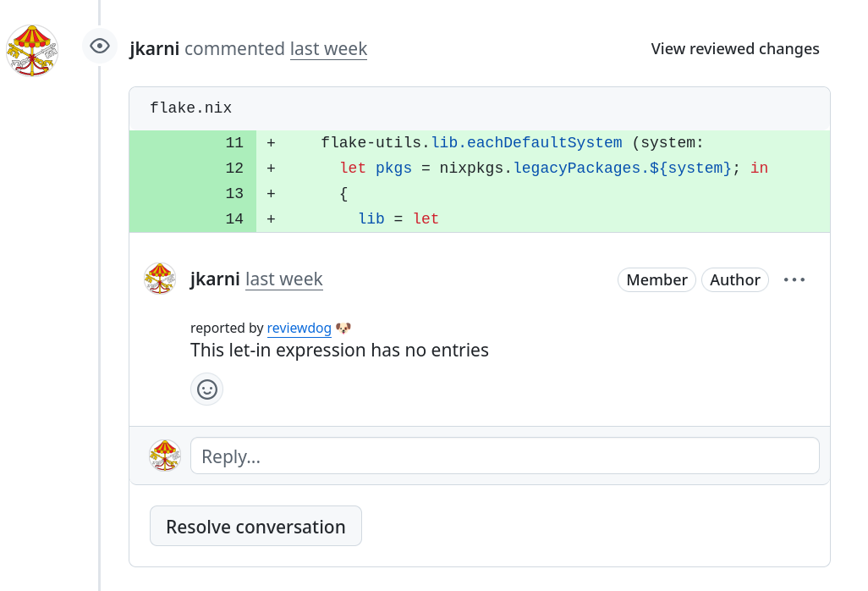Click the avatar next to Reply field

pyautogui.click(x=165, y=456)
